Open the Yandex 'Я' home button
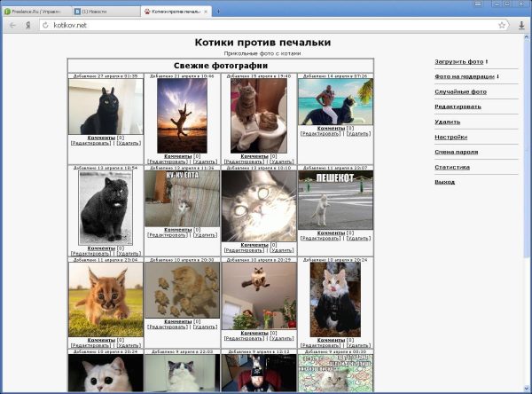Screen dimensions: 532x394 [x=28, y=25]
